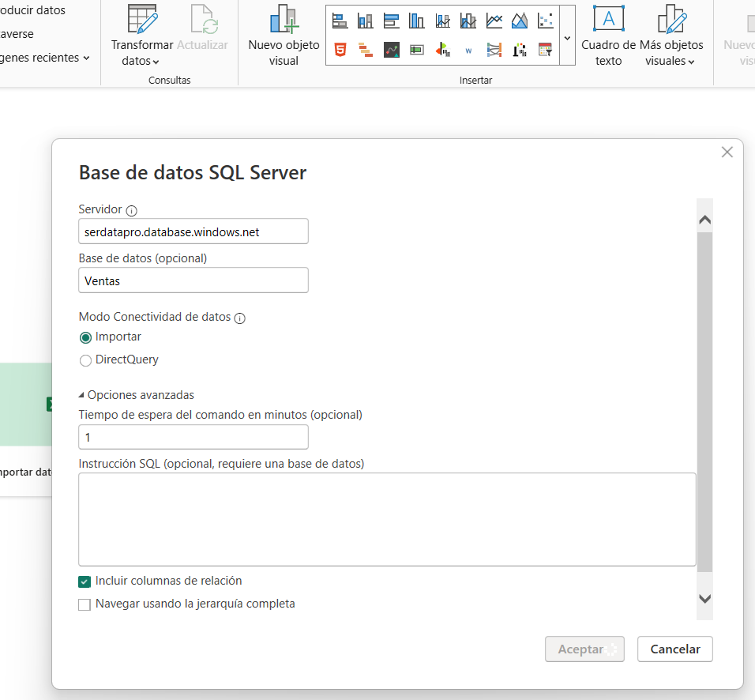This screenshot has width=755, height=700.
Task: Select the line chart visual
Action: [494, 21]
